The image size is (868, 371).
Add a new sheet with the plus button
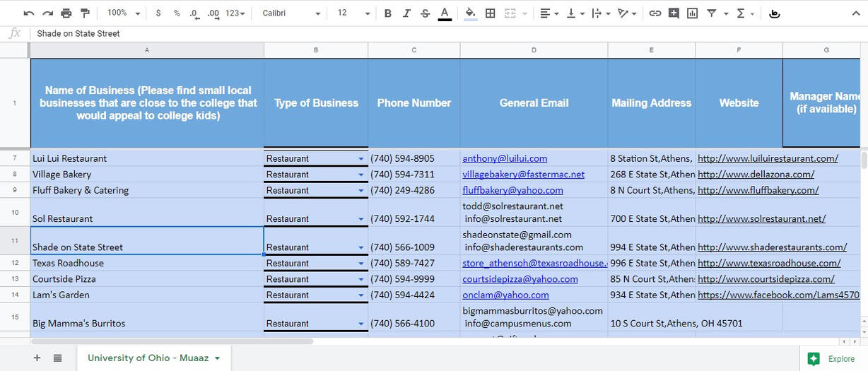pos(37,358)
